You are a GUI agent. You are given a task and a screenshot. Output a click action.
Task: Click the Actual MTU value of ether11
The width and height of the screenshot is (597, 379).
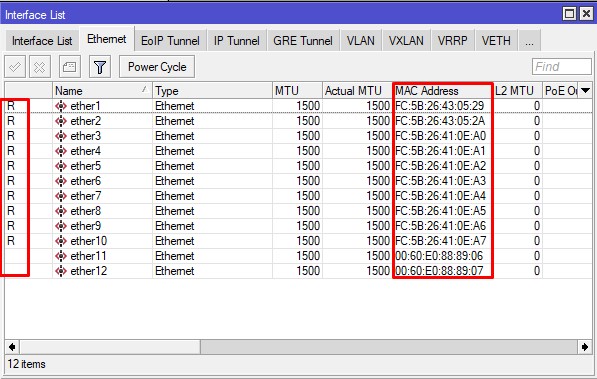click(378, 256)
